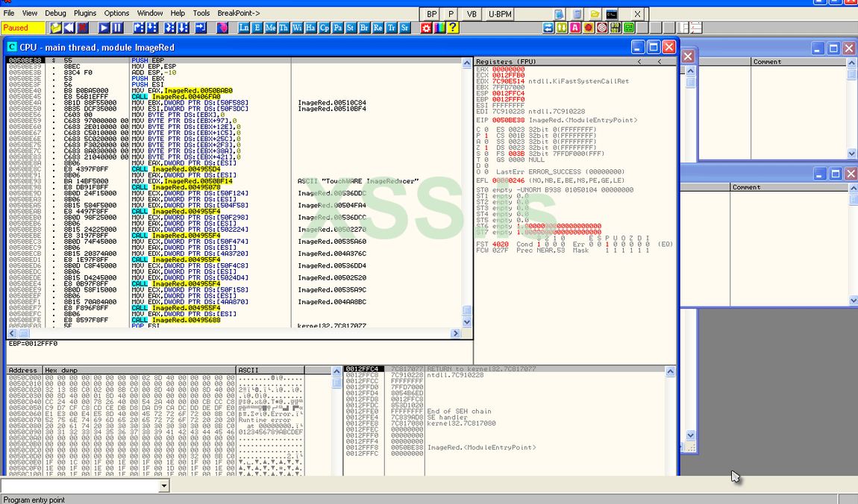This screenshot has width=858, height=504.
Task: Open the Plugins menu
Action: pos(85,13)
